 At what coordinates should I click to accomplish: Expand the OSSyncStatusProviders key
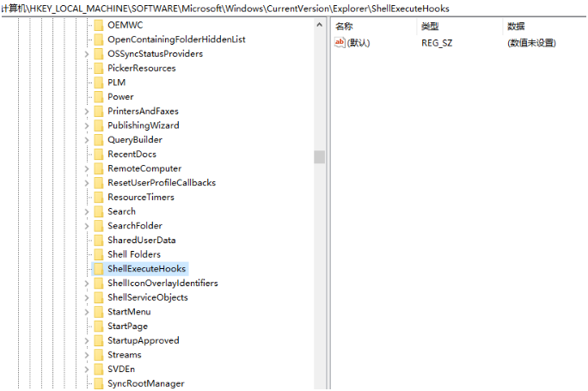tap(87, 54)
